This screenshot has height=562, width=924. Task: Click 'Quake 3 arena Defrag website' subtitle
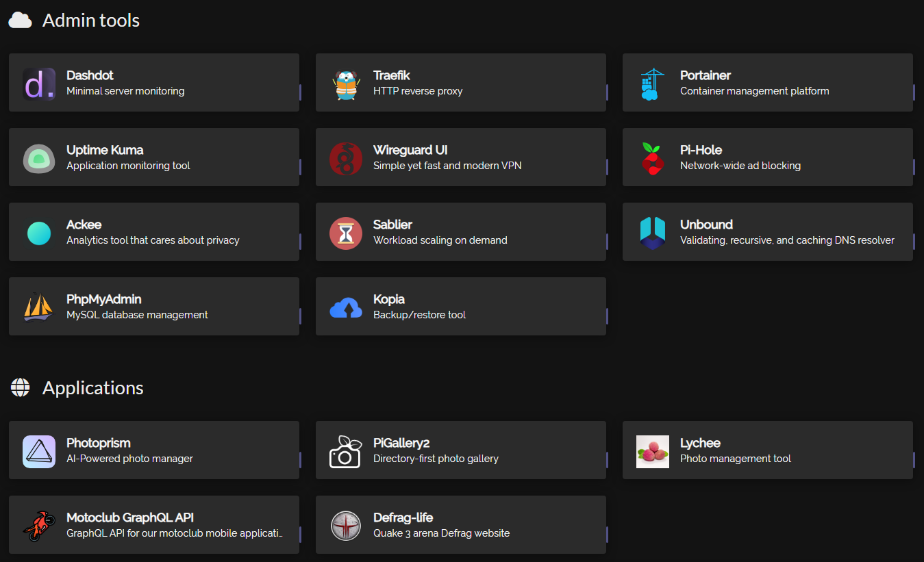[x=441, y=533]
